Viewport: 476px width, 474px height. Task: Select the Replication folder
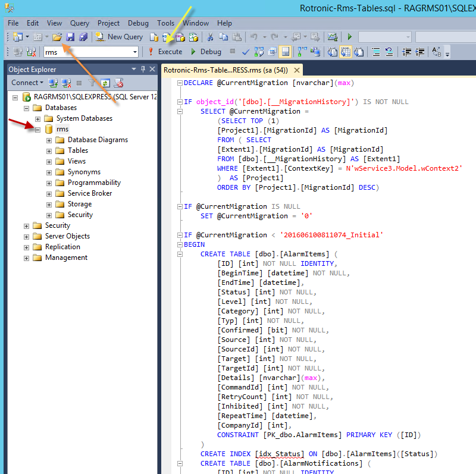[x=62, y=247]
